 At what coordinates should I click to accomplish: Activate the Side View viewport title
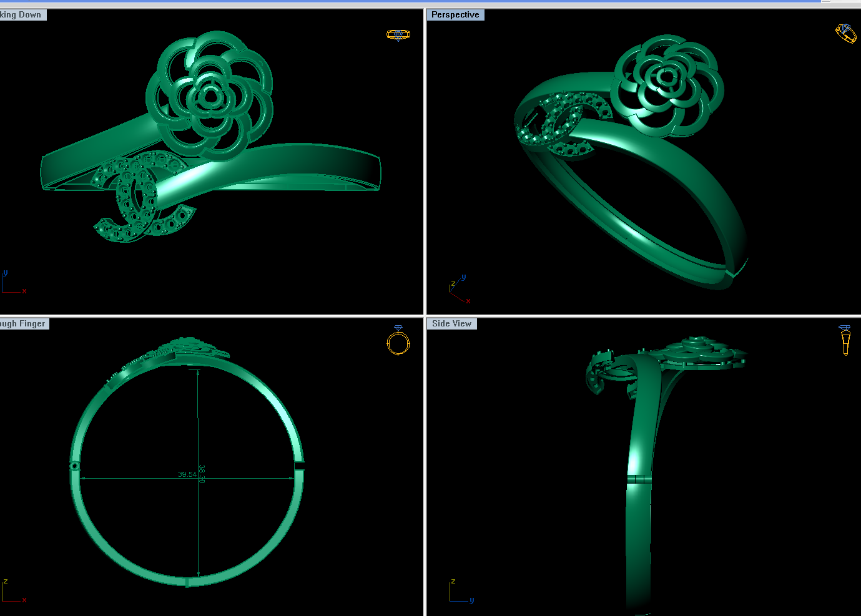[x=451, y=324]
